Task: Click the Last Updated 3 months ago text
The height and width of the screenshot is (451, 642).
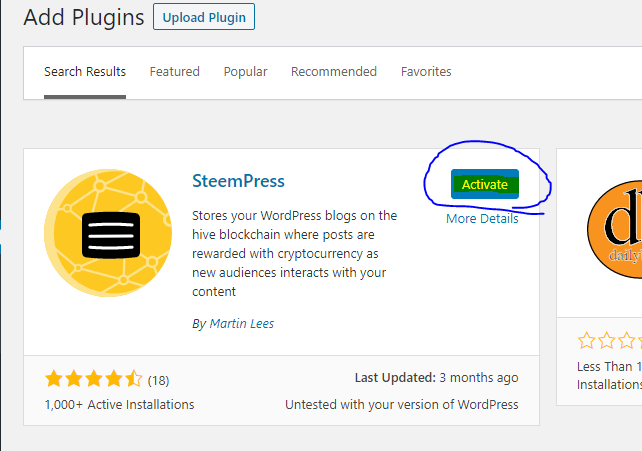Action: (436, 378)
